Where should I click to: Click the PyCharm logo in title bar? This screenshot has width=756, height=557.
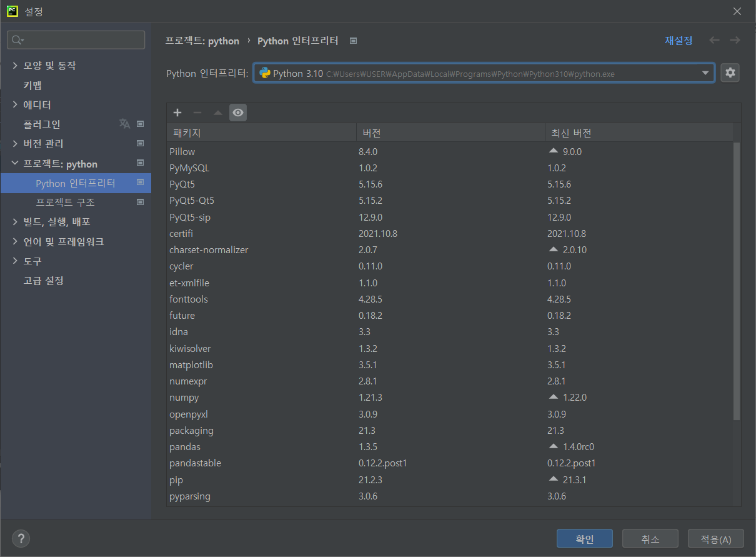(x=12, y=11)
